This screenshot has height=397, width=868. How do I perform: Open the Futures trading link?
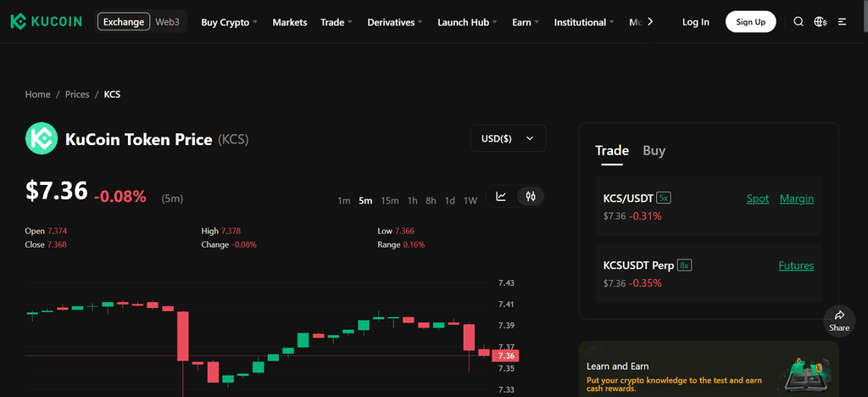coord(796,266)
